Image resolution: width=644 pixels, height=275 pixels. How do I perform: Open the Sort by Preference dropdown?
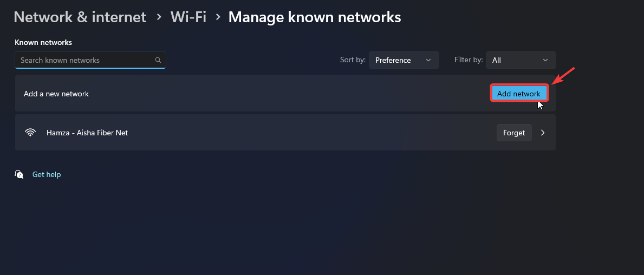(x=403, y=60)
